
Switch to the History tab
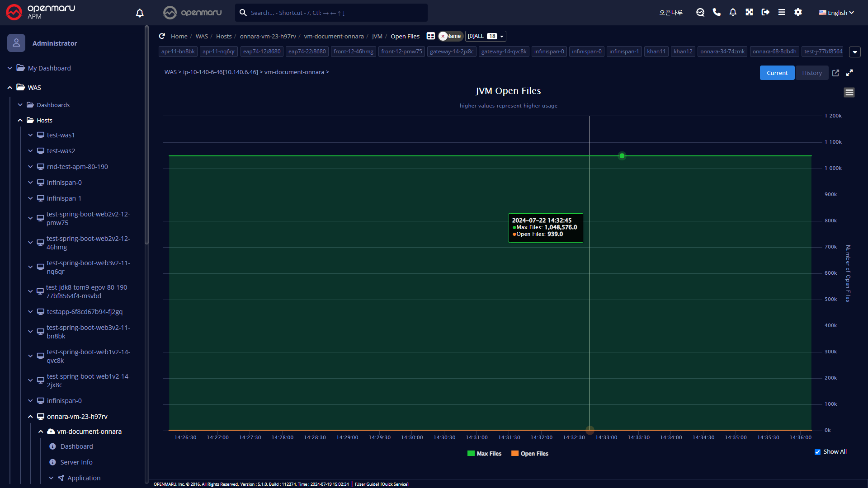[811, 73]
